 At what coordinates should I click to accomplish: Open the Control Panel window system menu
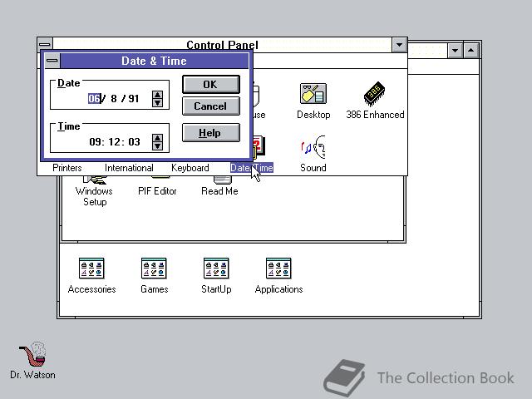tap(45, 44)
